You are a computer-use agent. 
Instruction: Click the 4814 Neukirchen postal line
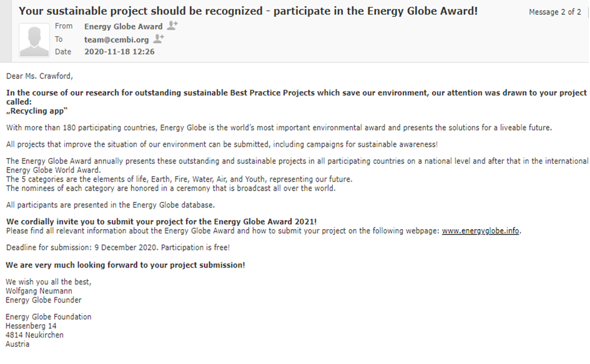pos(34,335)
